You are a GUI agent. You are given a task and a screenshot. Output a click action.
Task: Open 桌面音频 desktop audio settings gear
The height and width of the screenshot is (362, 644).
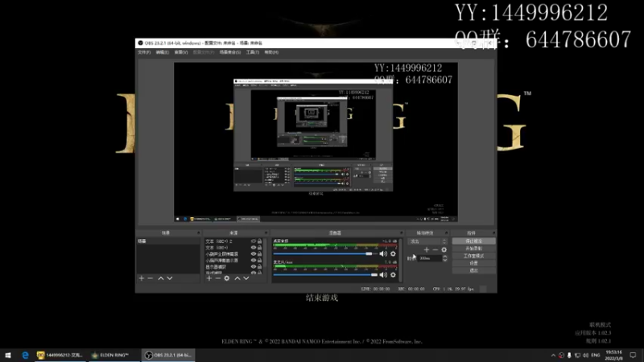pyautogui.click(x=393, y=253)
